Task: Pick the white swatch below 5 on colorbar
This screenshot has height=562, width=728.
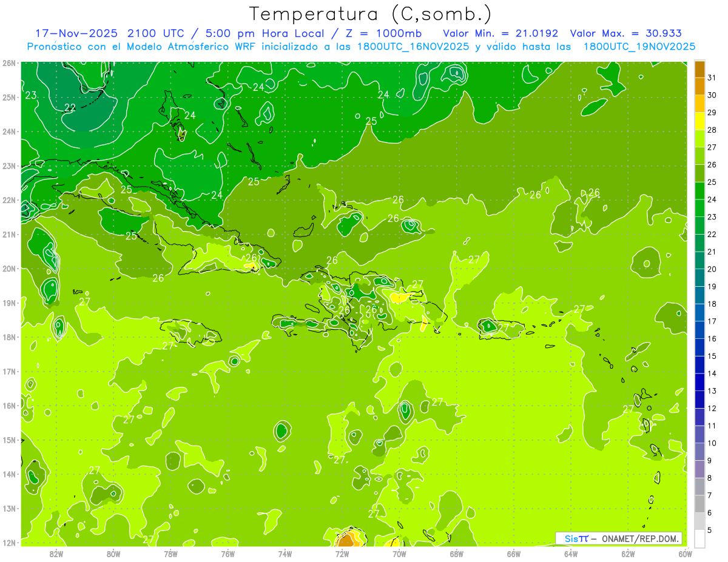Action: tap(699, 538)
